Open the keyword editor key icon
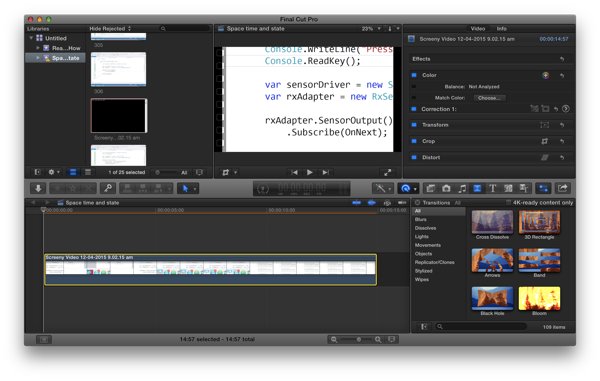 click(x=108, y=188)
